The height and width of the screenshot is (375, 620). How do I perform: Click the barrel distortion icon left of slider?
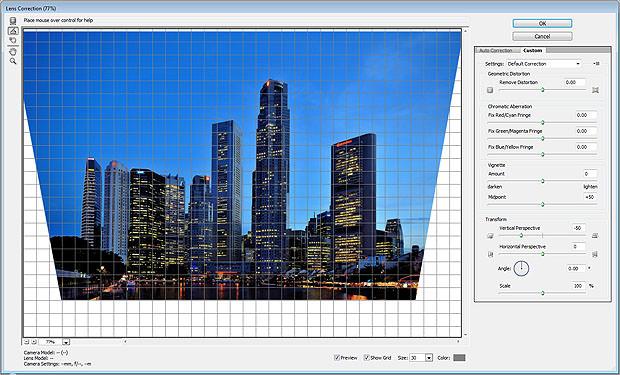490,90
